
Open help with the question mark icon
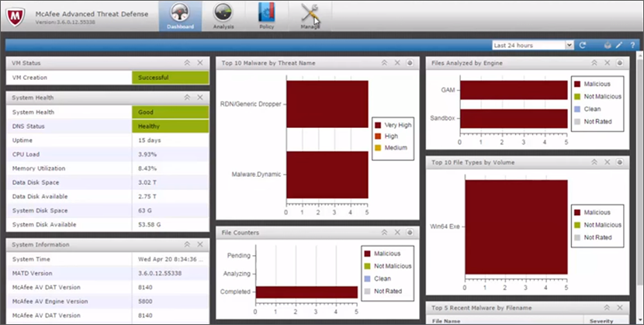[x=632, y=45]
